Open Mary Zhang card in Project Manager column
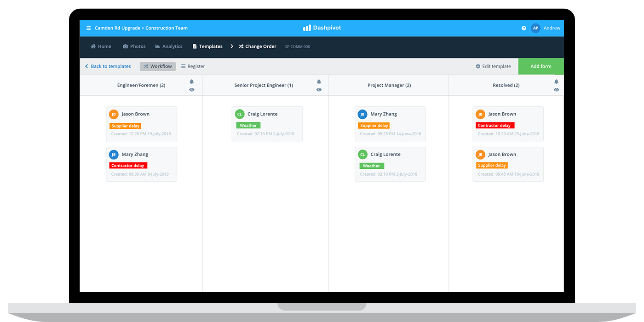644x322 pixels. click(x=390, y=124)
